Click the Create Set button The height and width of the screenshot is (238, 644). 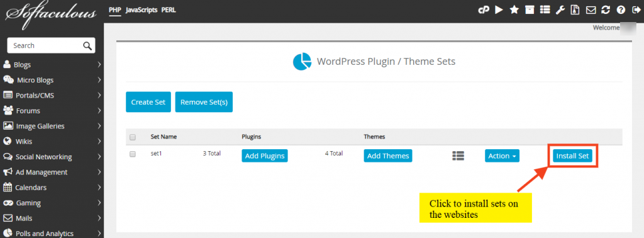148,102
